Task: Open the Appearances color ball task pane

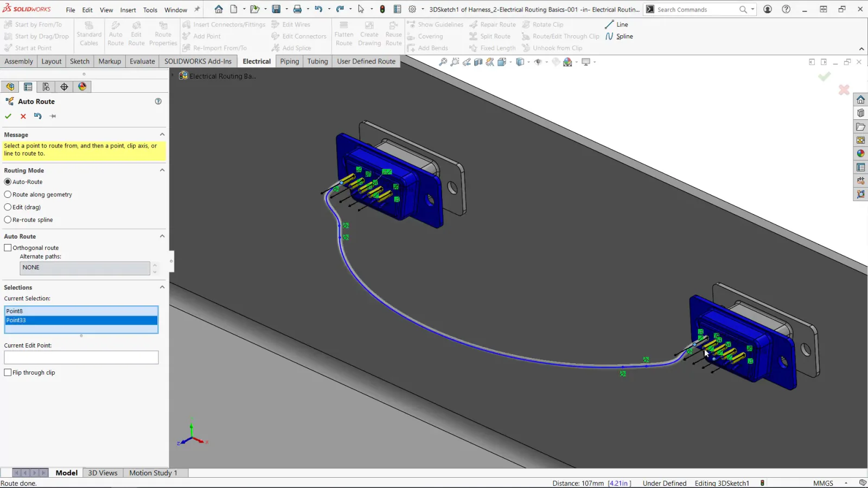Action: coord(860,153)
